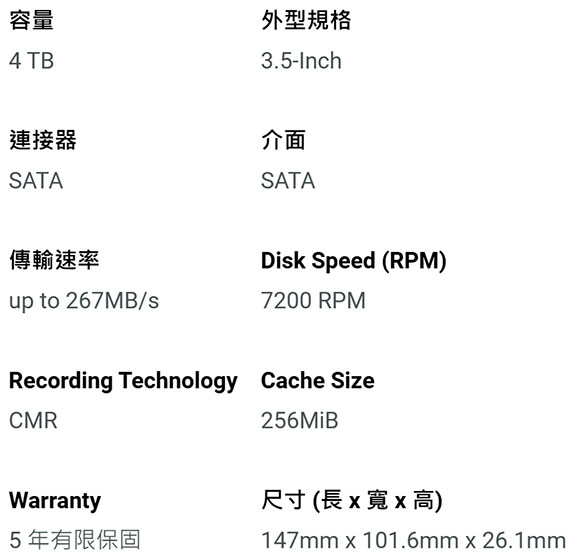Click the Warranty heading

point(55,501)
